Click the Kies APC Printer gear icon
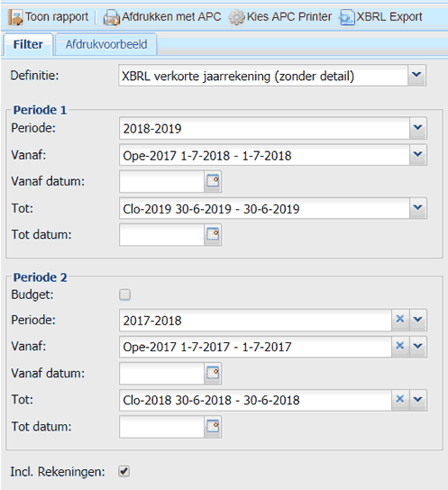Screen dimensions: 448x490 236,17
